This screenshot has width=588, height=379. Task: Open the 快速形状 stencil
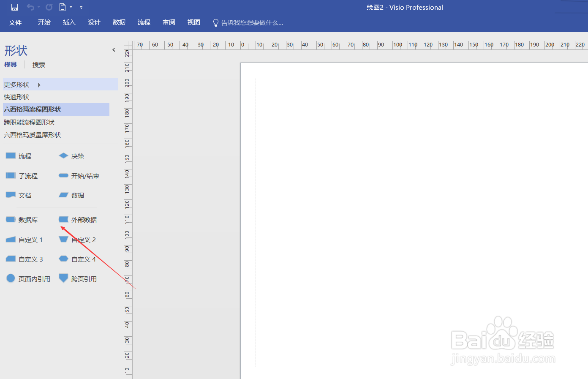tap(16, 97)
